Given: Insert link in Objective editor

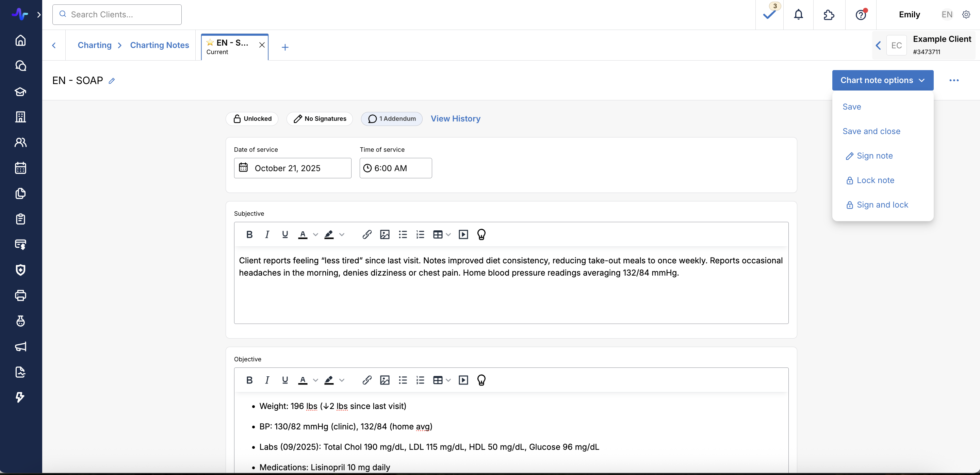Looking at the screenshot, I should (x=367, y=380).
